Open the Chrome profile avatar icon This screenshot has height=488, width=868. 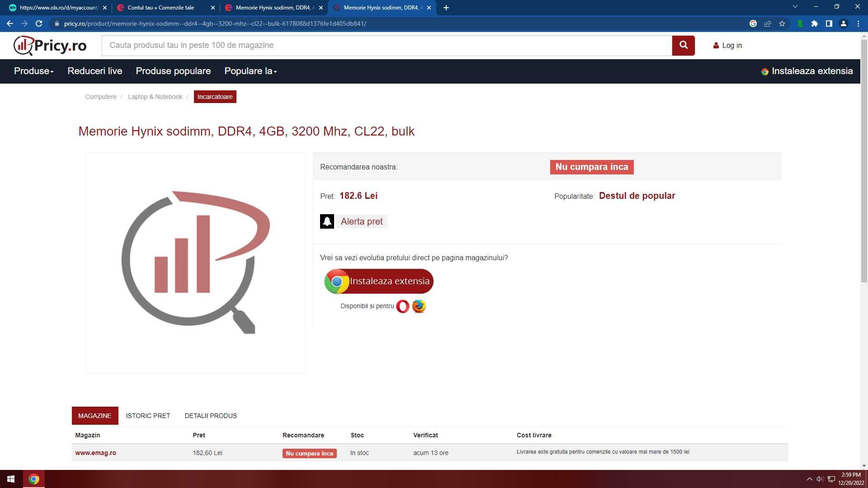844,23
